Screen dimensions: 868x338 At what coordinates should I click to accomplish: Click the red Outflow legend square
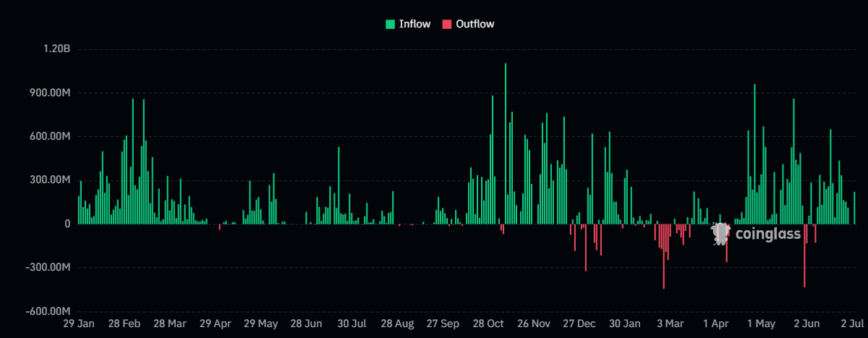447,24
